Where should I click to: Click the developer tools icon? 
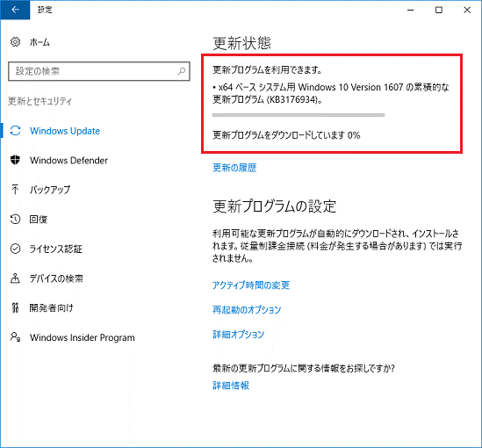[15, 307]
